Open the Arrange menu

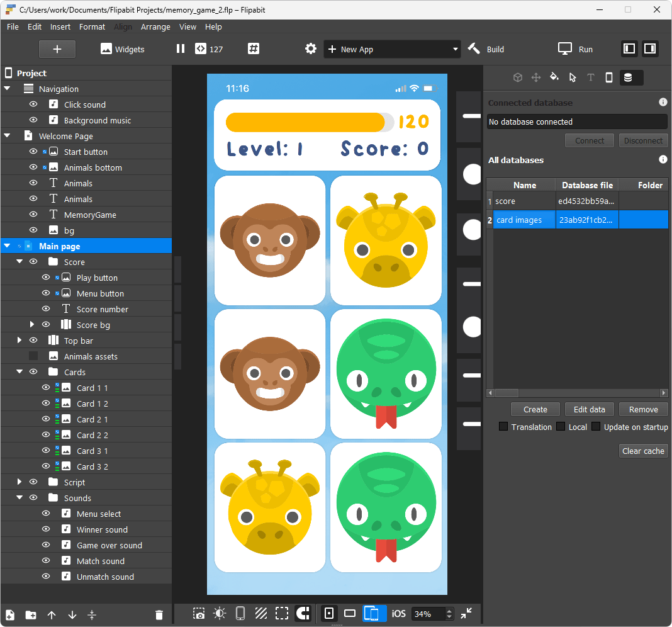click(155, 26)
